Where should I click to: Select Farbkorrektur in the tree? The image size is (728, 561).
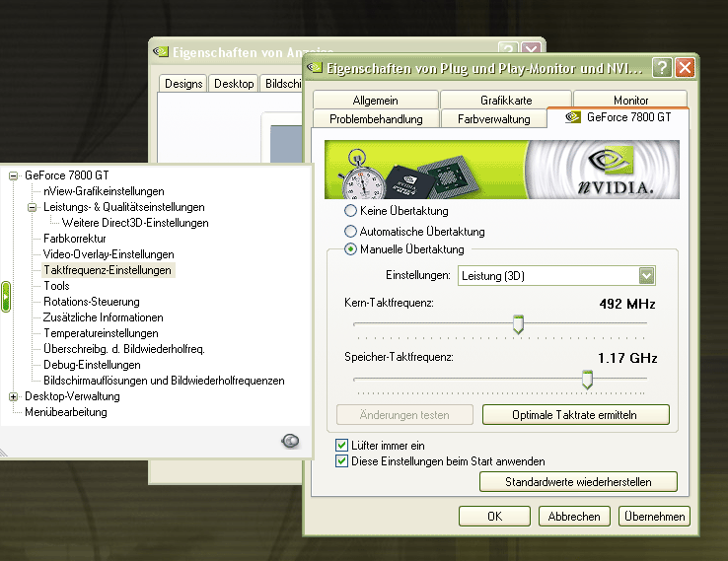coord(75,239)
